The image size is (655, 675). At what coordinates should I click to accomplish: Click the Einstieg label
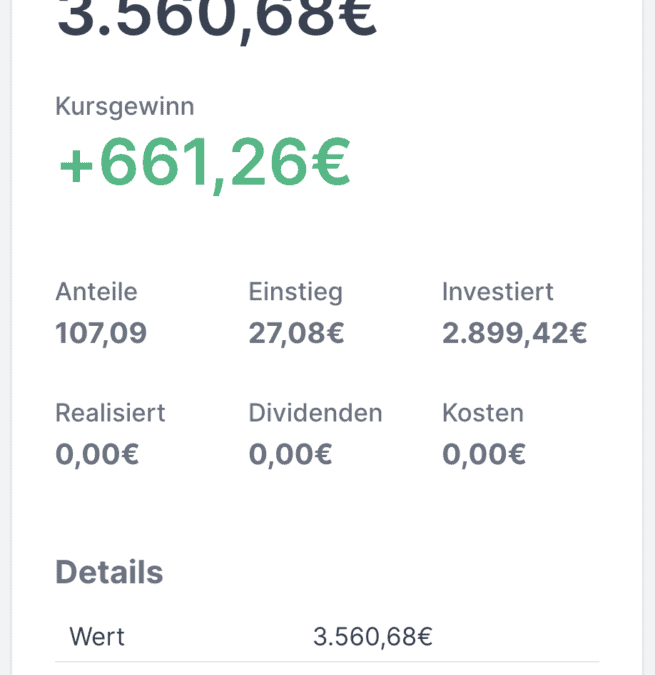tap(296, 292)
